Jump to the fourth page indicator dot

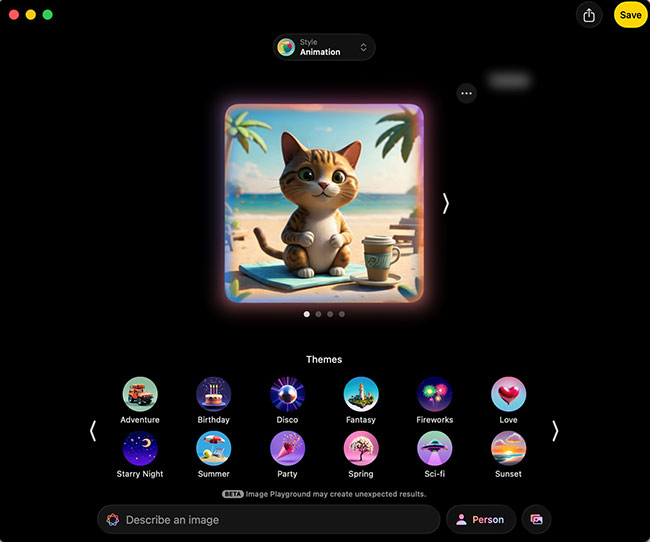pos(342,314)
